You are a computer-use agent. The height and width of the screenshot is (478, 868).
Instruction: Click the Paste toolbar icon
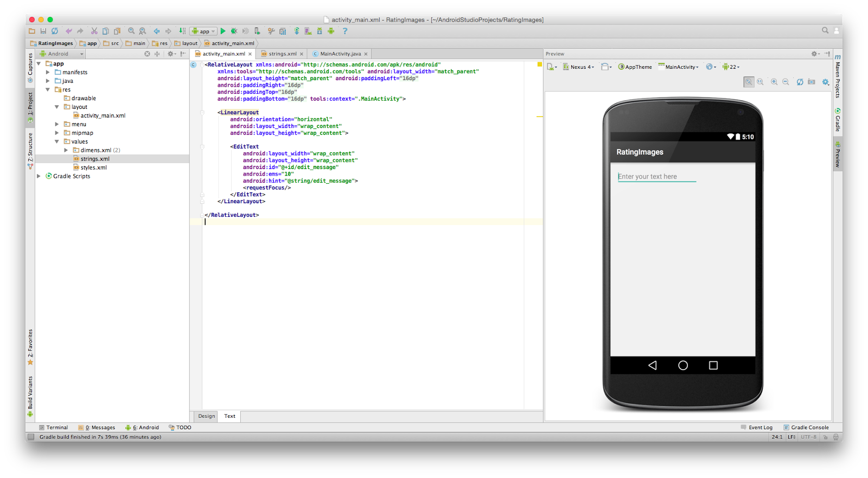point(117,31)
